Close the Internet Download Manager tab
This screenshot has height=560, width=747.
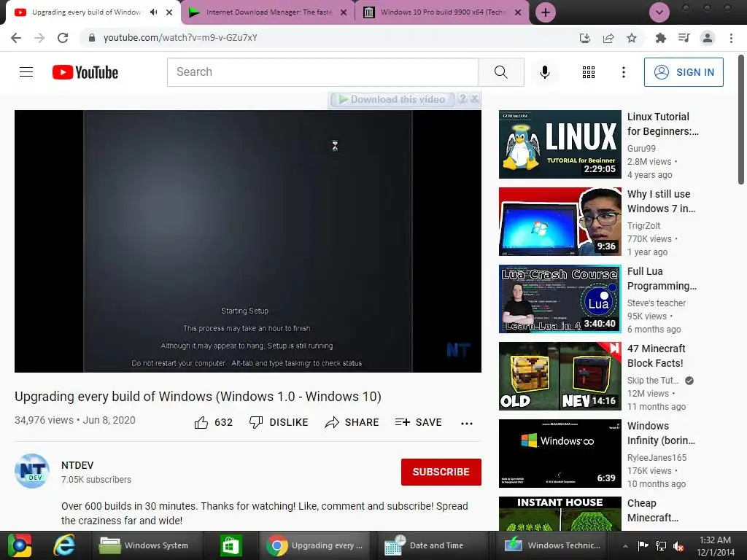pyautogui.click(x=344, y=12)
